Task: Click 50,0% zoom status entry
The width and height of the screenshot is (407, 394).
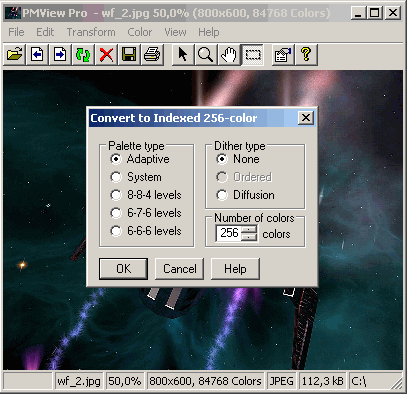Action: coord(124,381)
